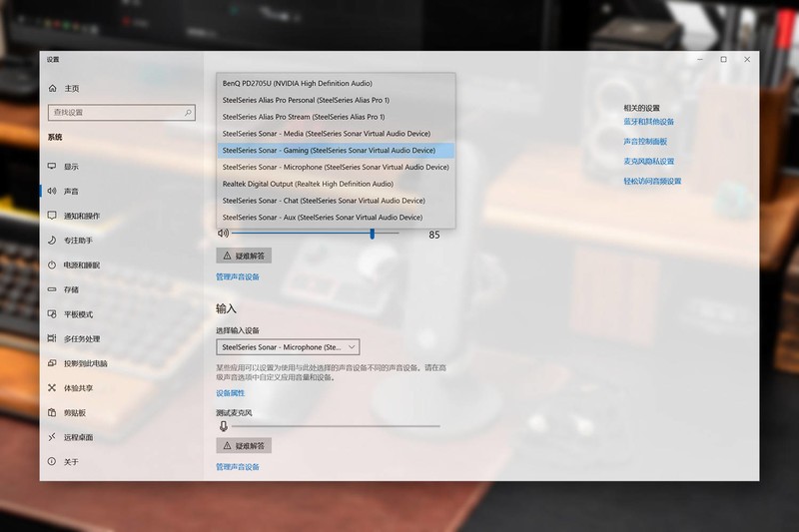Open input 设备属性 device properties link
This screenshot has height=532, width=799.
tap(231, 393)
